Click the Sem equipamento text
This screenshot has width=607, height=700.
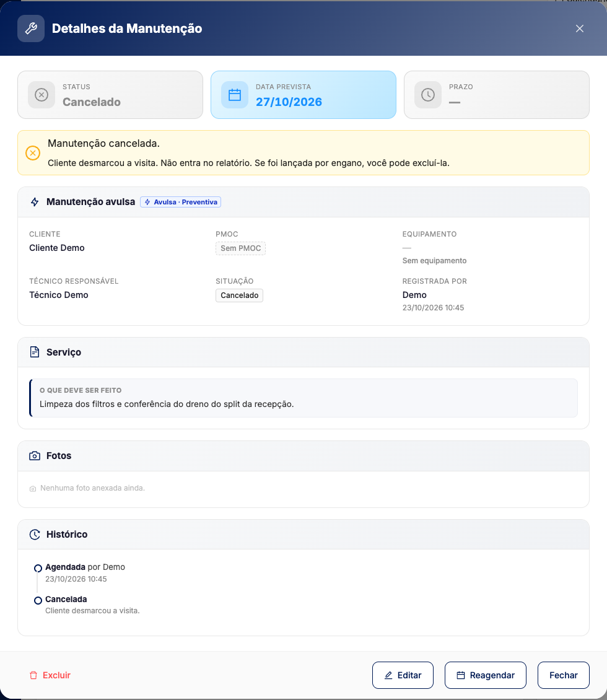point(434,260)
